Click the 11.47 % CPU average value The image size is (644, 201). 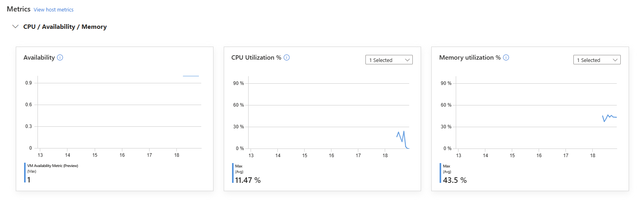tap(248, 180)
